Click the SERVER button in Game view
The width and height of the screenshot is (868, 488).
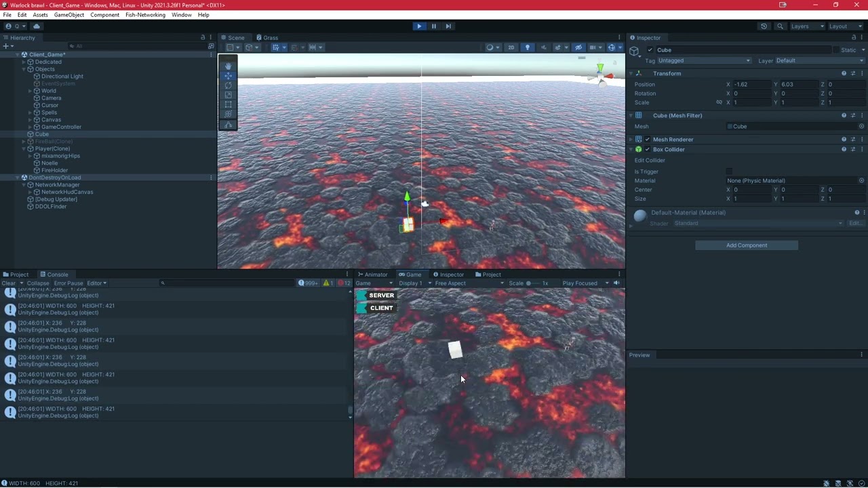376,296
